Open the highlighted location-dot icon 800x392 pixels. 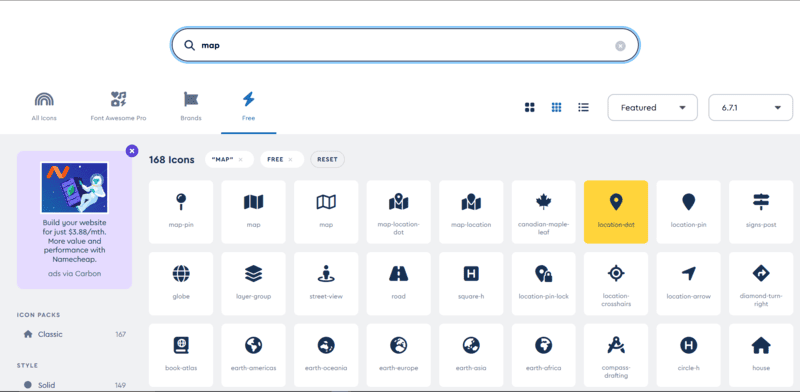click(616, 212)
